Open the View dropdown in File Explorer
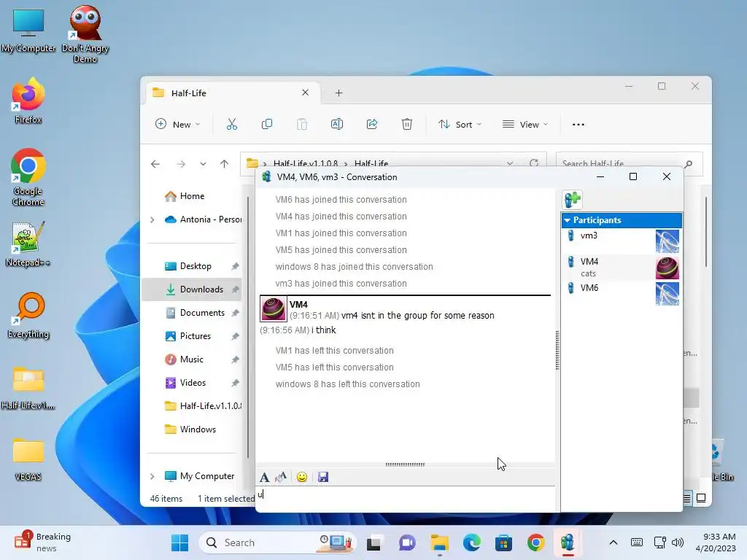The height and width of the screenshot is (560, 747). 525,124
